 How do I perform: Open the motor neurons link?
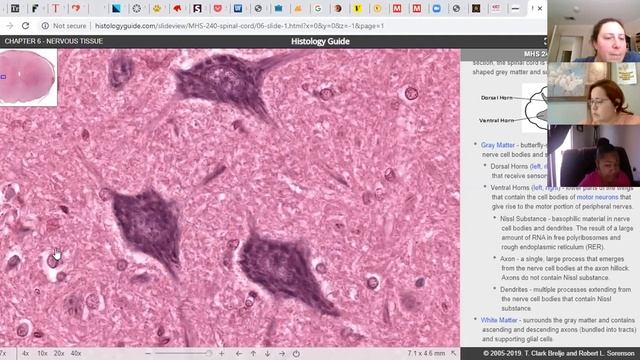pos(598,197)
